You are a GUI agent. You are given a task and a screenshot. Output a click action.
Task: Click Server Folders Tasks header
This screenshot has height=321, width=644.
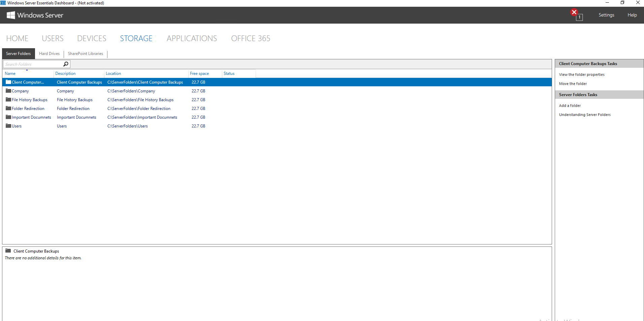tap(578, 95)
